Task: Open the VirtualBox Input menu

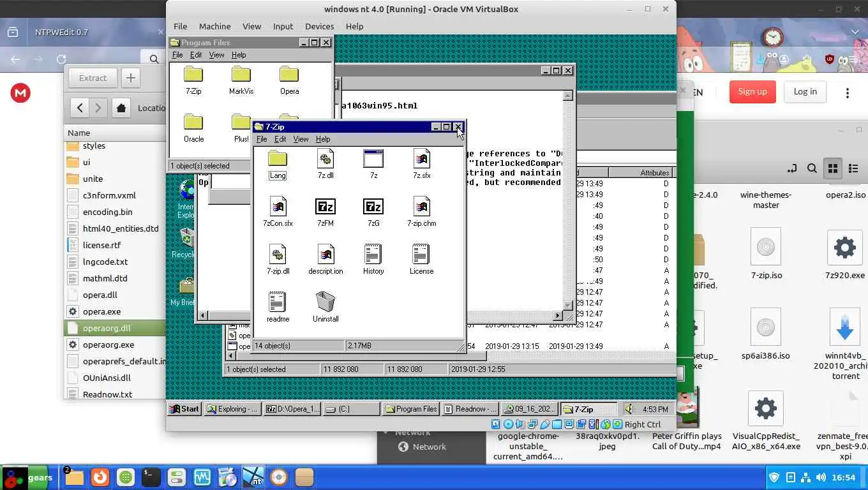Action: pos(283,26)
